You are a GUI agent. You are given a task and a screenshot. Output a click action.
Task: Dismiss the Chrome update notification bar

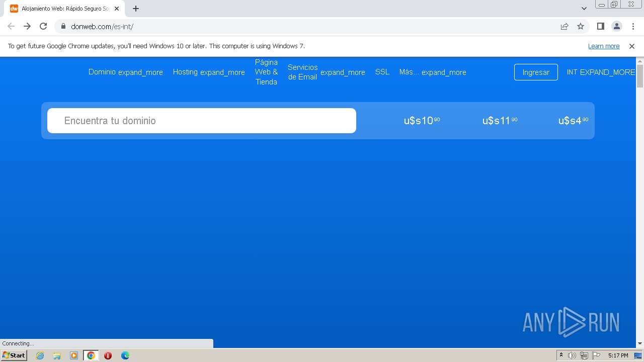[x=632, y=46]
